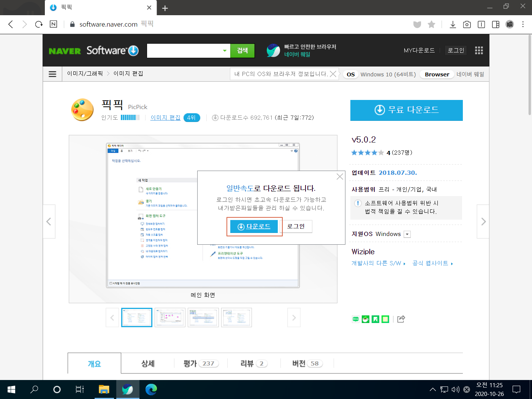
Task: Click the PicPick app icon
Action: tap(82, 110)
